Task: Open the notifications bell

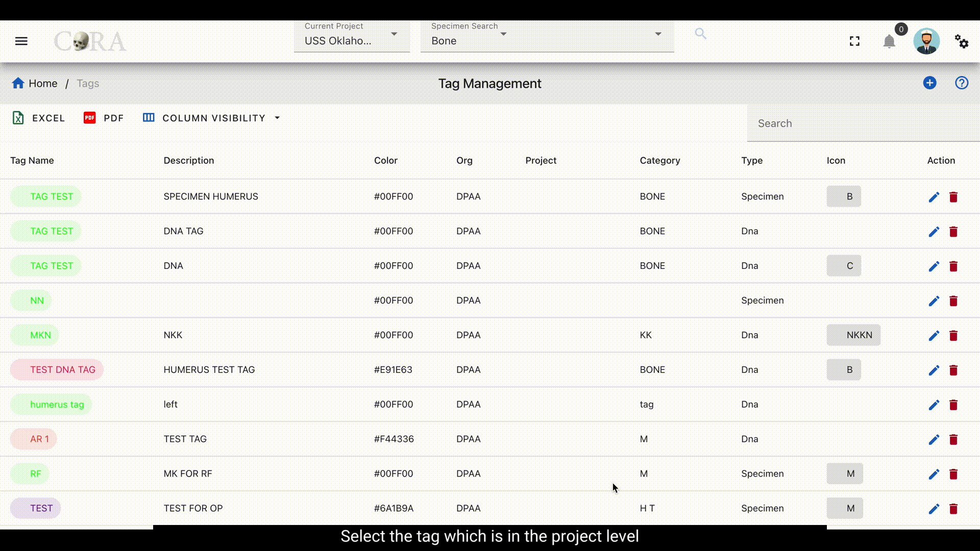Action: 889,41
